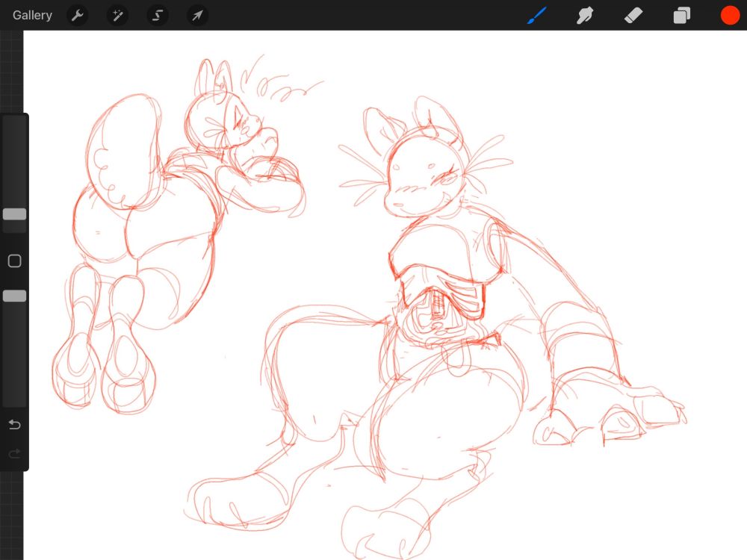Undo the last stroke
The height and width of the screenshot is (560, 747).
pyautogui.click(x=14, y=424)
